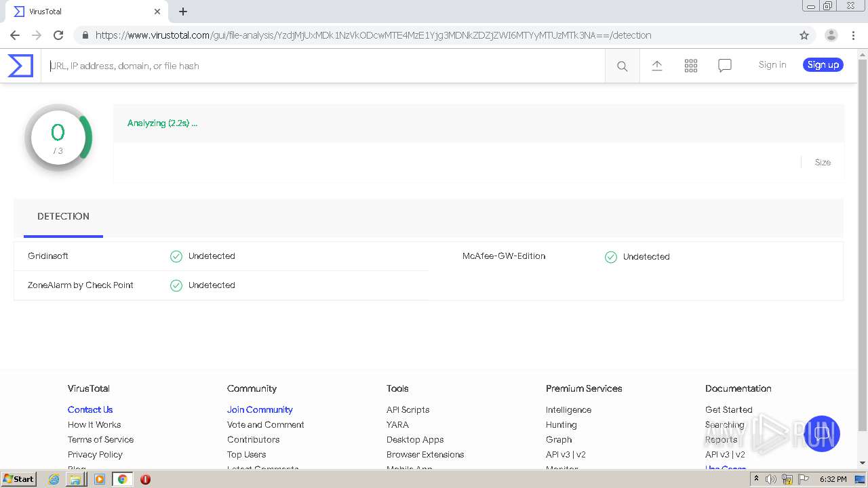Click the Gridinsoft engine name
868x488 pixels.
(48, 256)
